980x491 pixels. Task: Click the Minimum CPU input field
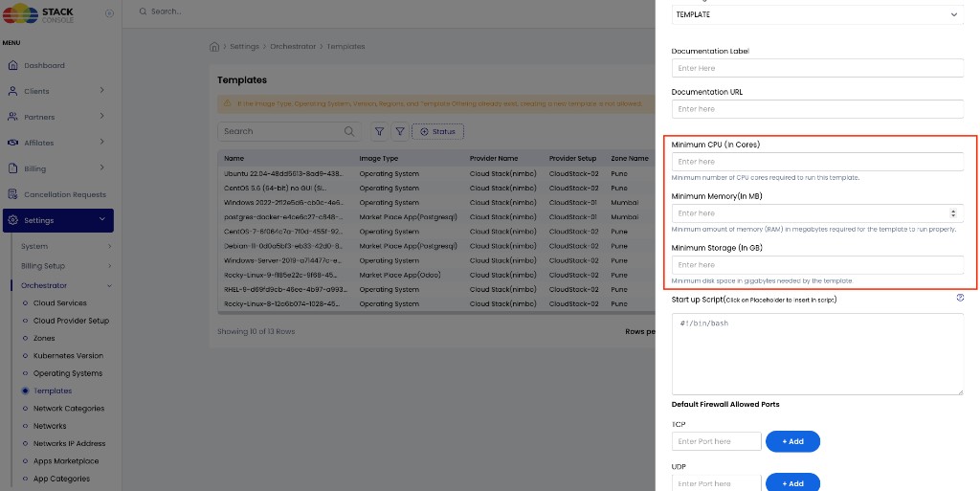click(x=817, y=161)
